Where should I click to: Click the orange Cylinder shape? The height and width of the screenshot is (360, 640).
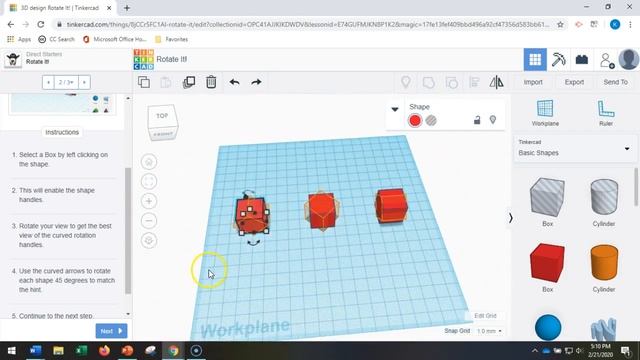point(604,263)
